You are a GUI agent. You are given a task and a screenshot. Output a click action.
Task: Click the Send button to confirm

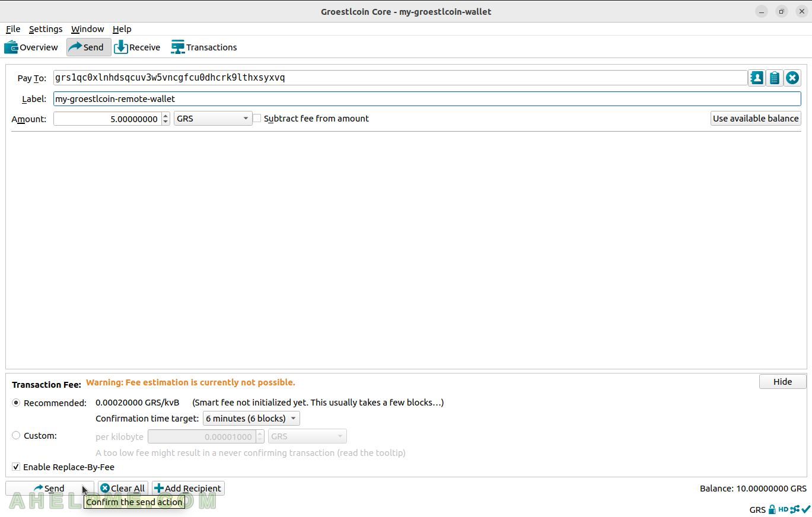pos(50,489)
